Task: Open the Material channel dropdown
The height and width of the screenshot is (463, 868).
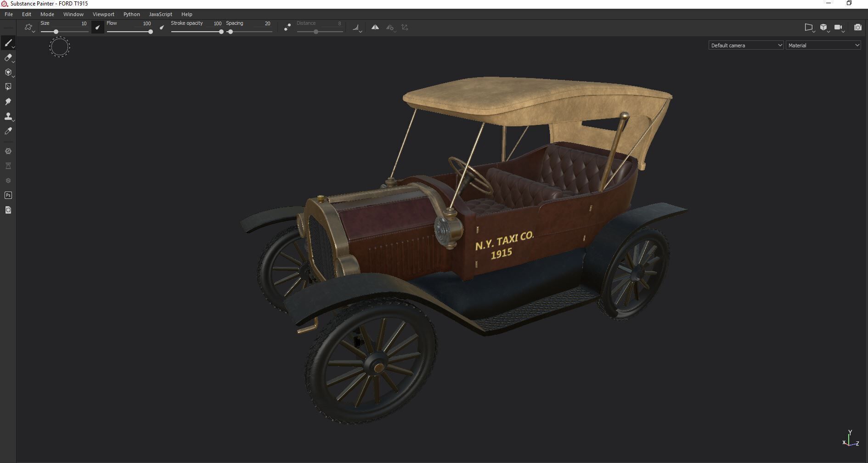Action: tap(823, 45)
